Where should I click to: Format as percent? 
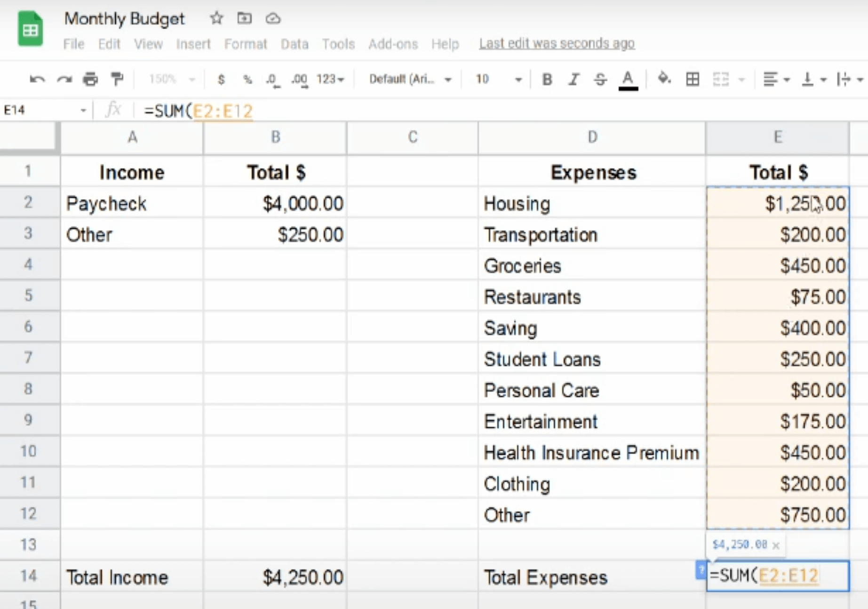[247, 79]
